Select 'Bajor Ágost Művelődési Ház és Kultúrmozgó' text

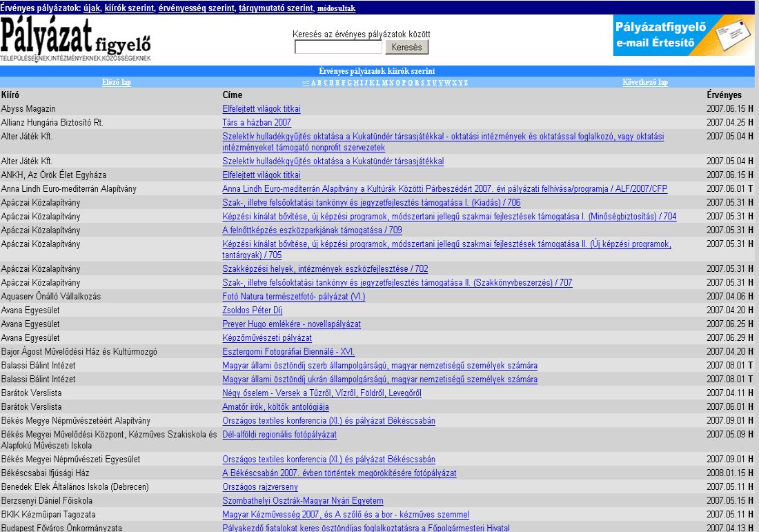pyautogui.click(x=79, y=351)
